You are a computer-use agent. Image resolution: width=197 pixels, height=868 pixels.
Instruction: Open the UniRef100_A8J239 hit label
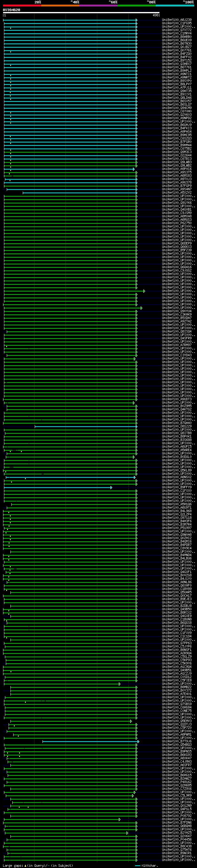coord(177,20)
